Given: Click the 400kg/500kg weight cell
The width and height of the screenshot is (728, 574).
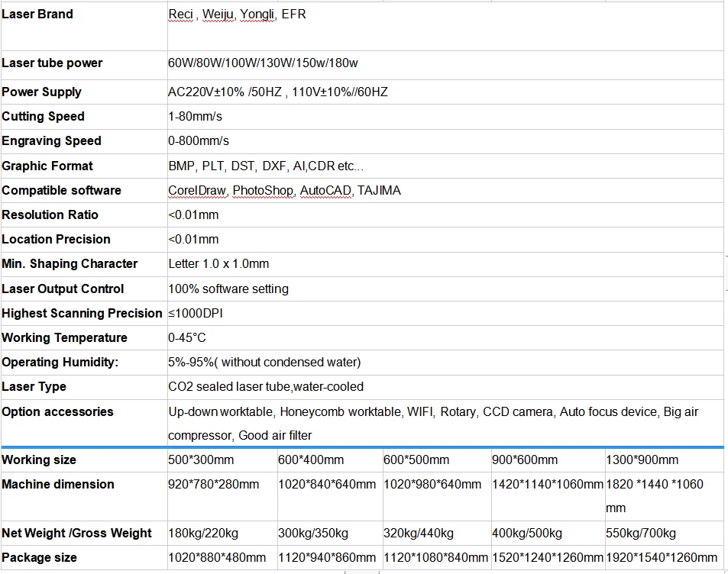Looking at the screenshot, I should click(x=527, y=534).
